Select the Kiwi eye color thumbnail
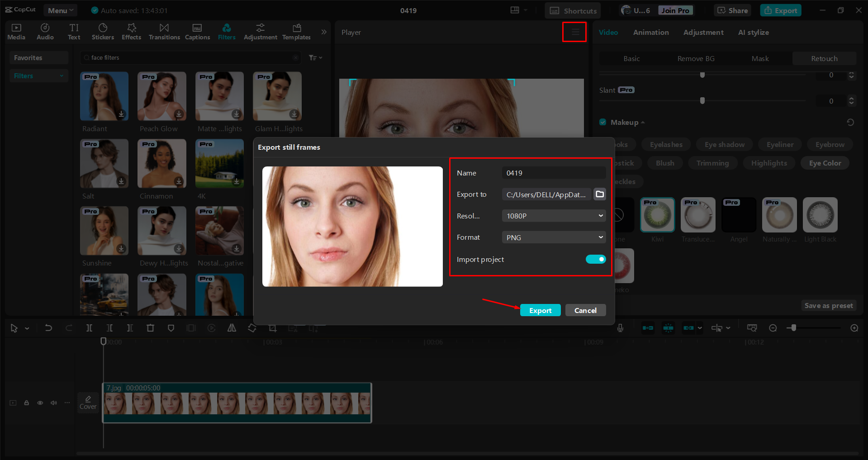 click(x=657, y=215)
